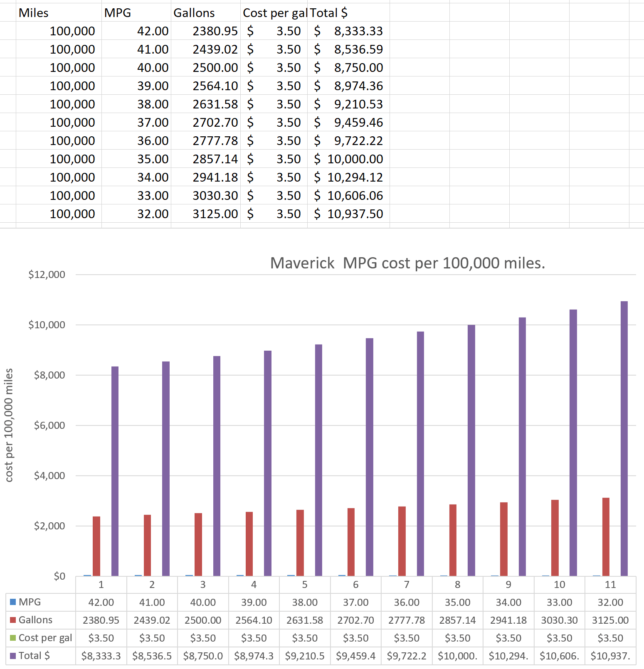Click the $8,000 axis label on the chart
This screenshot has height=669, width=644.
[x=49, y=375]
